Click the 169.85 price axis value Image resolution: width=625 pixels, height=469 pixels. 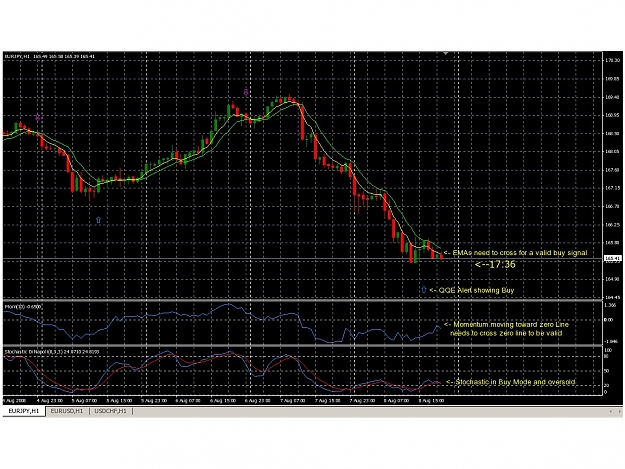point(612,79)
